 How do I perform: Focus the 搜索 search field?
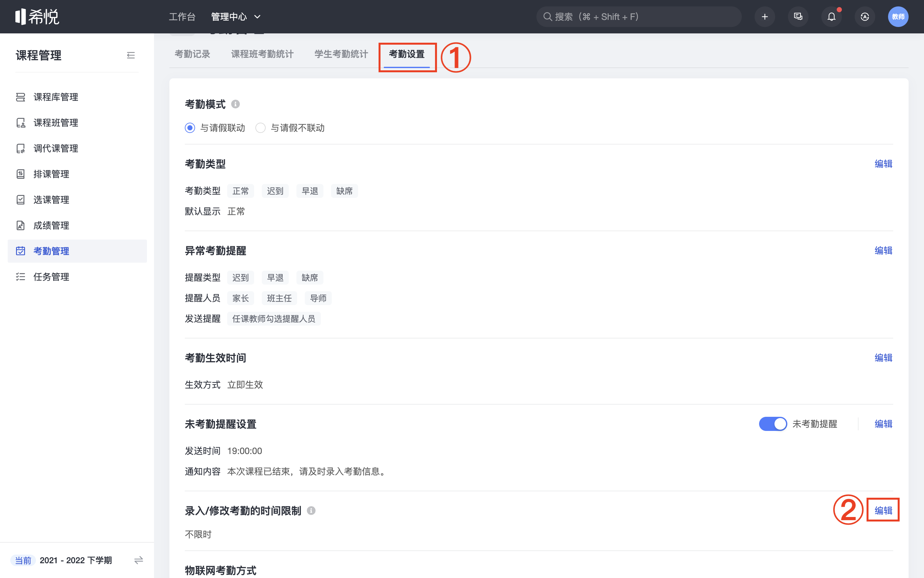(x=639, y=17)
